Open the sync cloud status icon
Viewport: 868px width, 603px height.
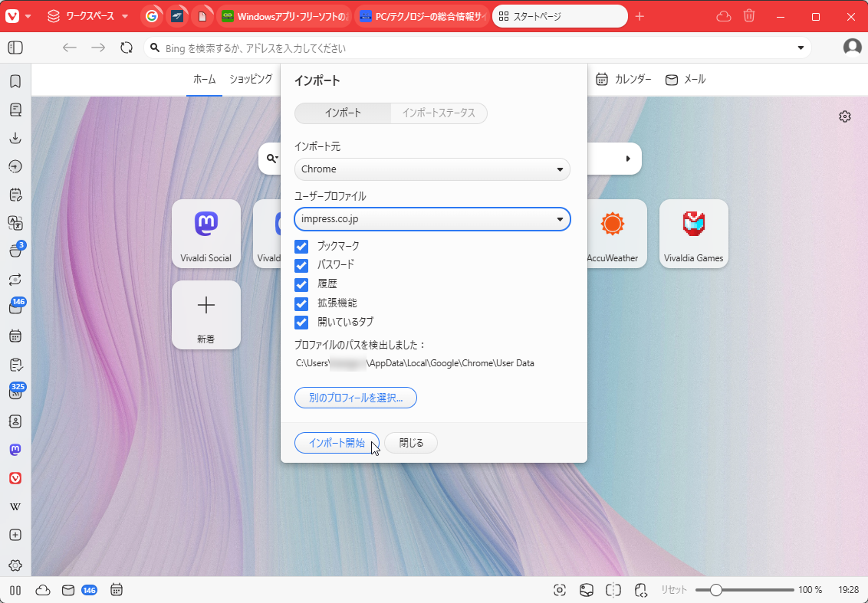click(x=43, y=589)
